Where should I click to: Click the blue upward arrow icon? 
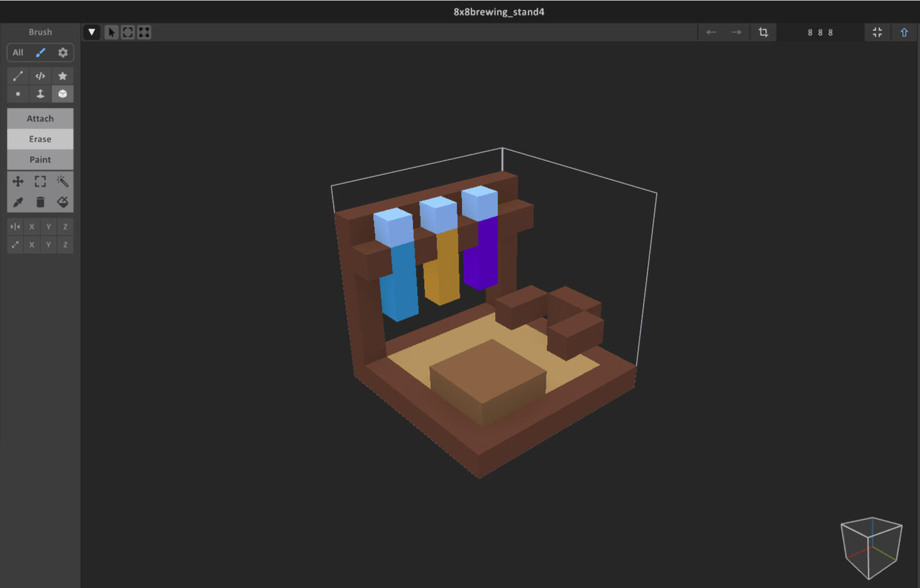(x=904, y=32)
